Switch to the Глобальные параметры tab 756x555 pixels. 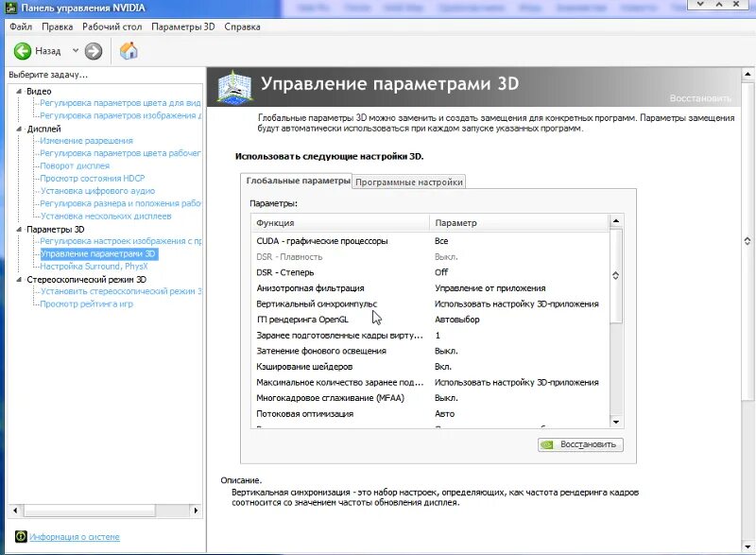(x=298, y=181)
